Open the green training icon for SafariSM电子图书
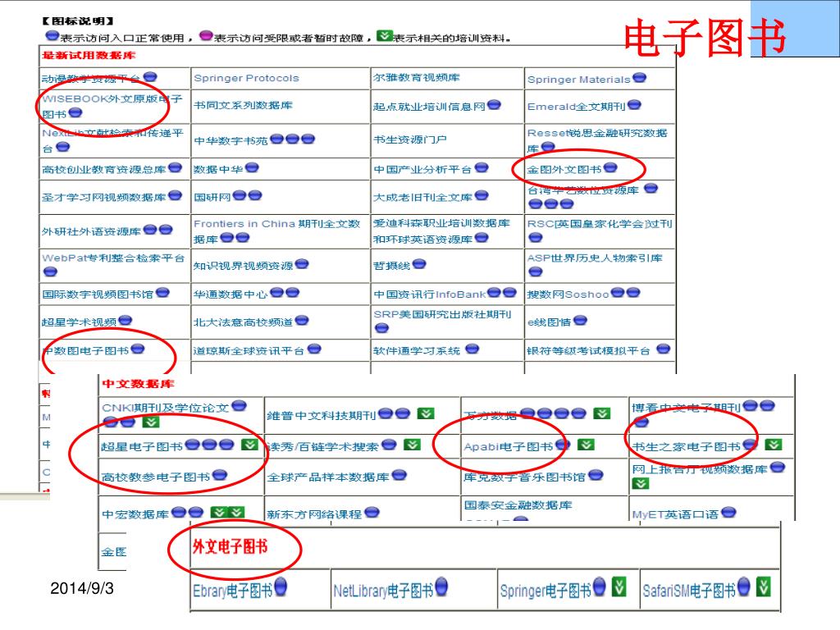 (x=764, y=587)
